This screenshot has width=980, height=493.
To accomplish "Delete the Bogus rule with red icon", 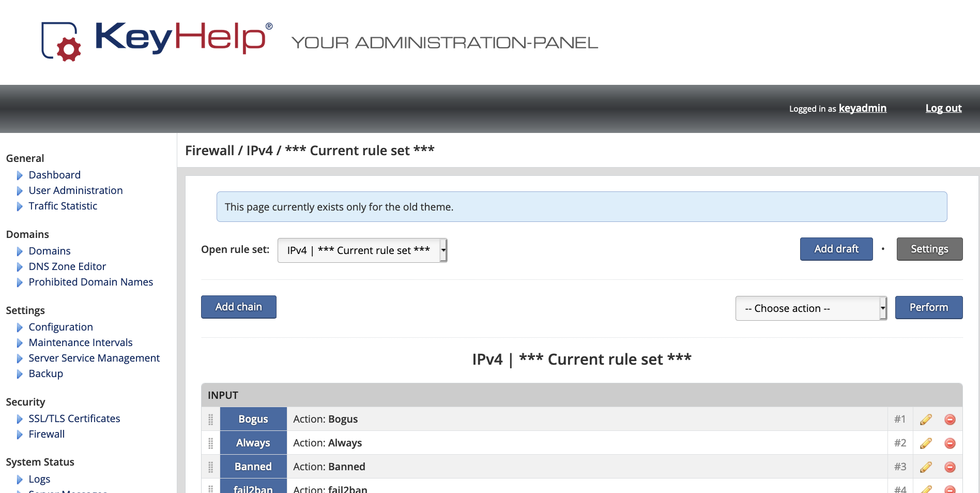I will tap(950, 420).
